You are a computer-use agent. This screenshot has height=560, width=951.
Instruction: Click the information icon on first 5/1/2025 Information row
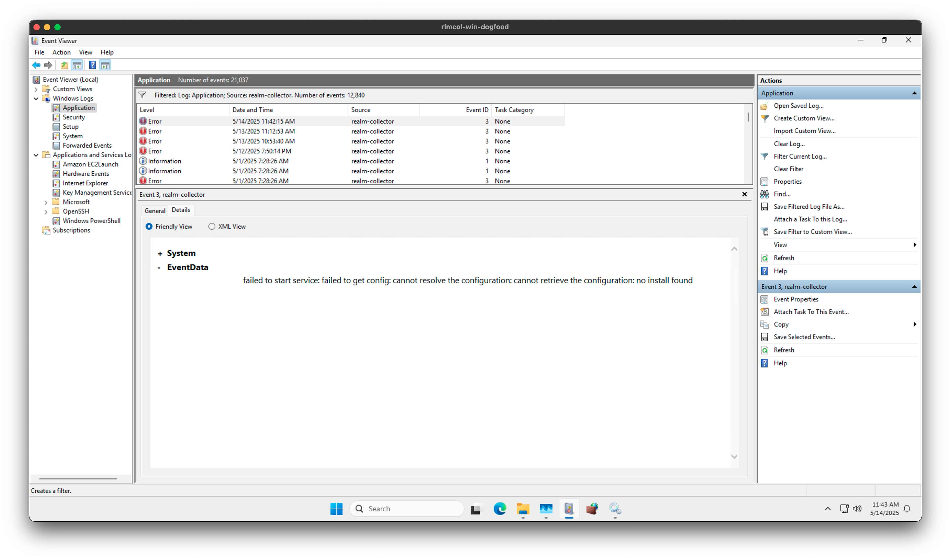click(x=143, y=161)
